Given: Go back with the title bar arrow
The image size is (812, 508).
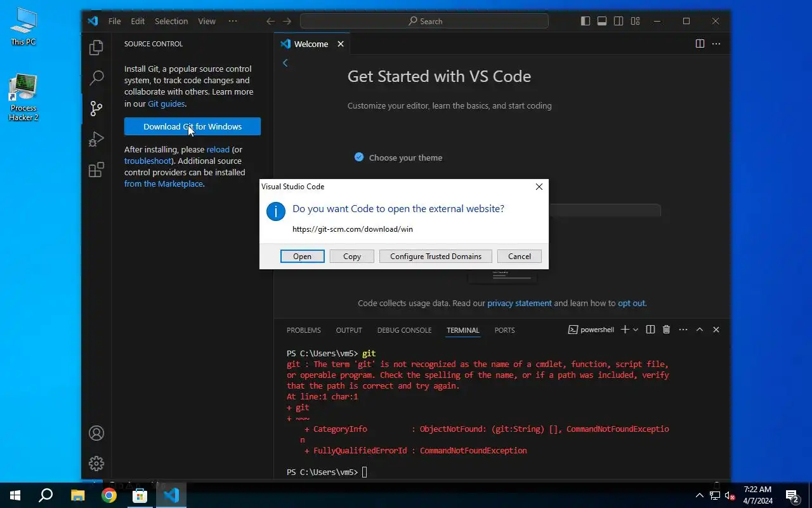Looking at the screenshot, I should [271, 21].
